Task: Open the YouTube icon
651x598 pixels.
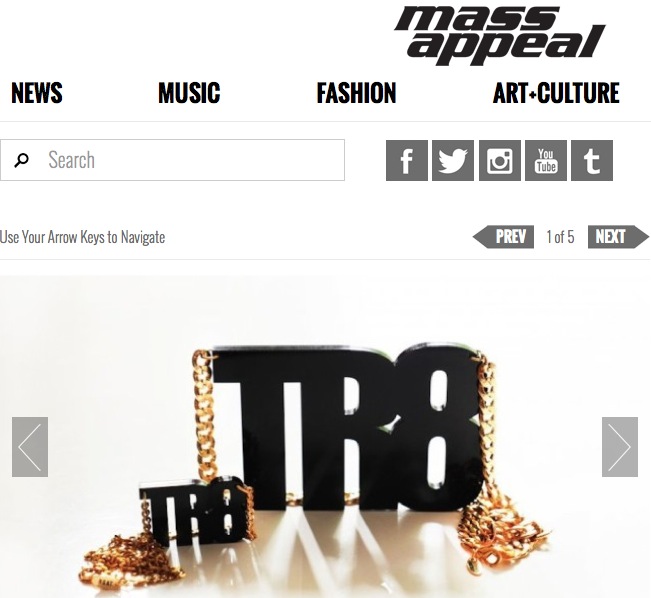Action: (546, 160)
